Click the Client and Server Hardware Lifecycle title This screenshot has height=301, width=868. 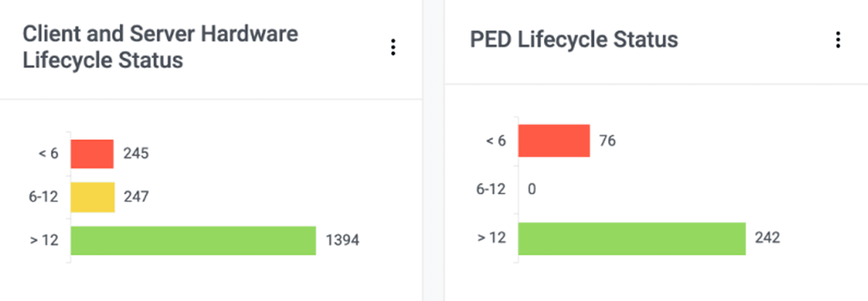click(160, 47)
